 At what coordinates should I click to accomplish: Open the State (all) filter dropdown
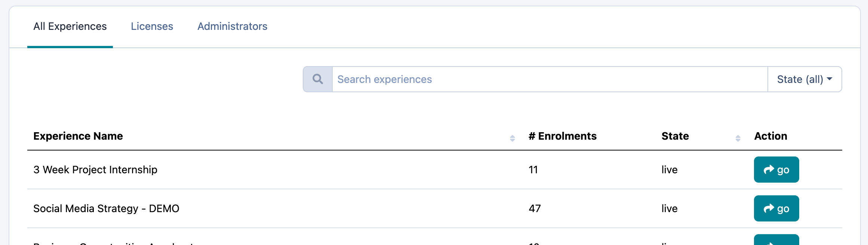click(804, 79)
